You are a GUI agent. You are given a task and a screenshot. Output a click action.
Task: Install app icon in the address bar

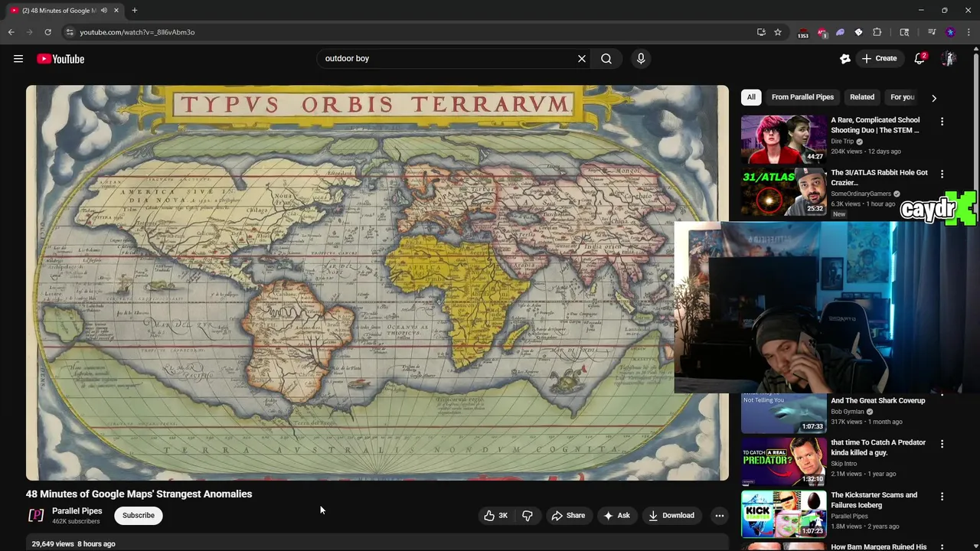(761, 32)
